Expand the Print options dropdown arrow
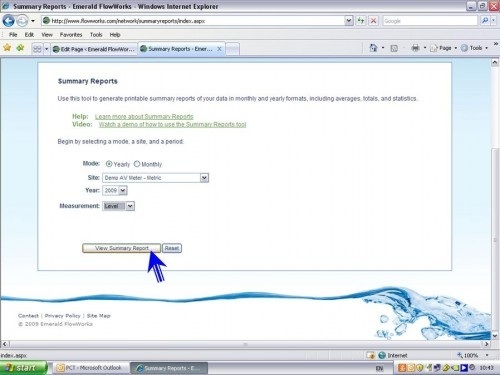The image size is (500, 375). click(x=425, y=48)
